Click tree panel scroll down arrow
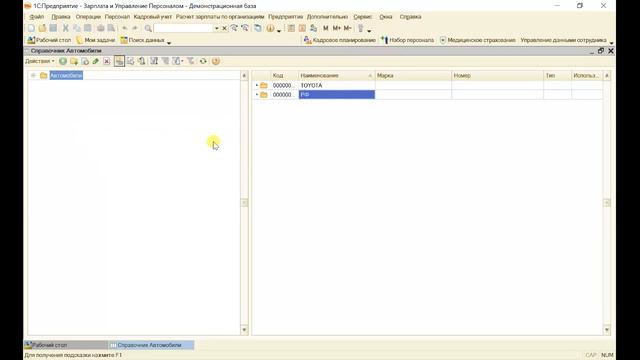The image size is (640, 360). (244, 329)
